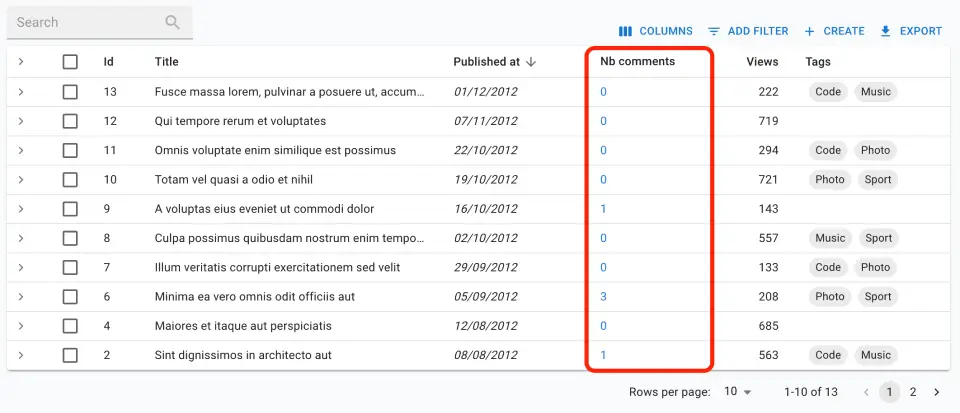Open the Columns selector
The height and width of the screenshot is (413, 960).
click(x=656, y=31)
